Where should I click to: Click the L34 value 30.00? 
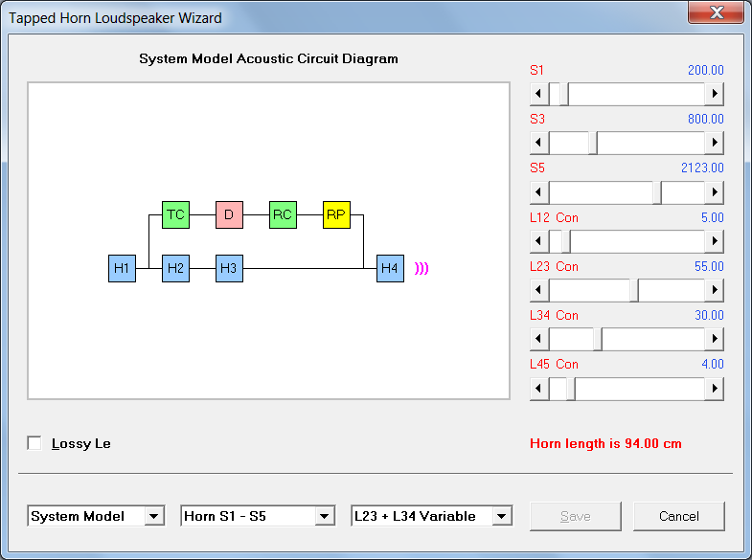click(x=709, y=316)
